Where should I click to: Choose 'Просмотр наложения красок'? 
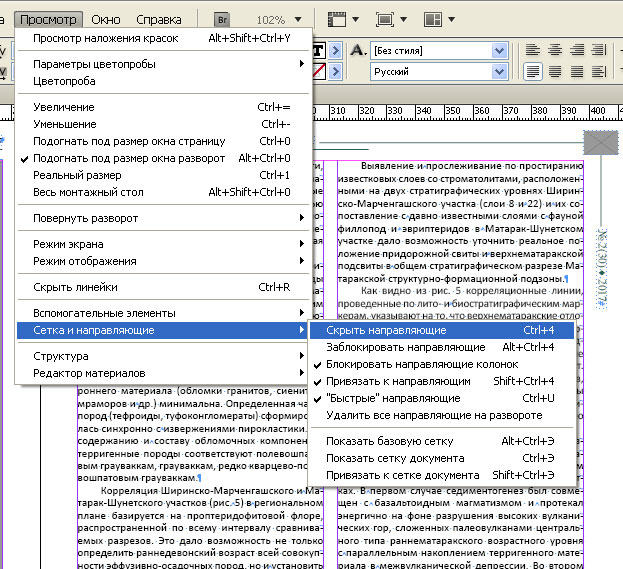click(163, 38)
